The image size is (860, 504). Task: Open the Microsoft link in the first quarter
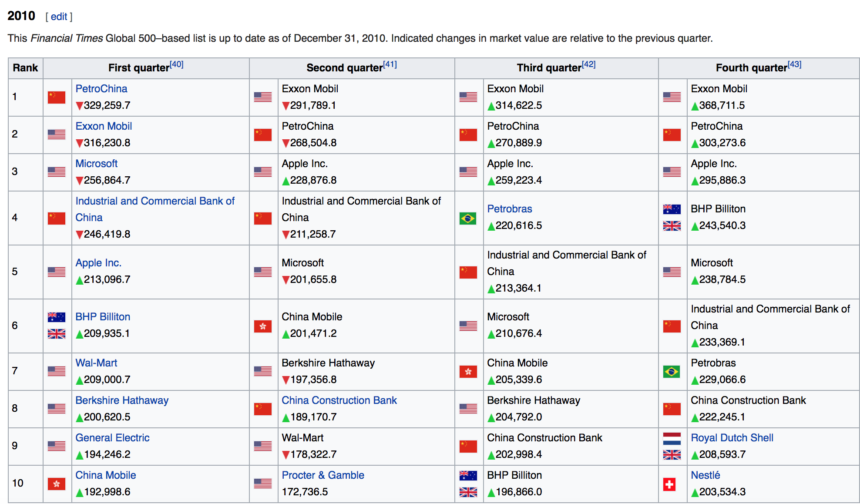pyautogui.click(x=96, y=164)
